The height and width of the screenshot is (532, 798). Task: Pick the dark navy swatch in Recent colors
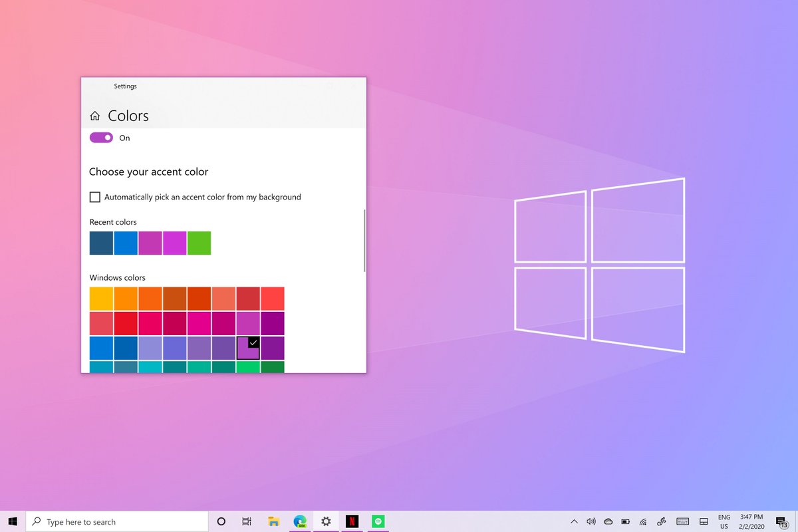pos(101,243)
